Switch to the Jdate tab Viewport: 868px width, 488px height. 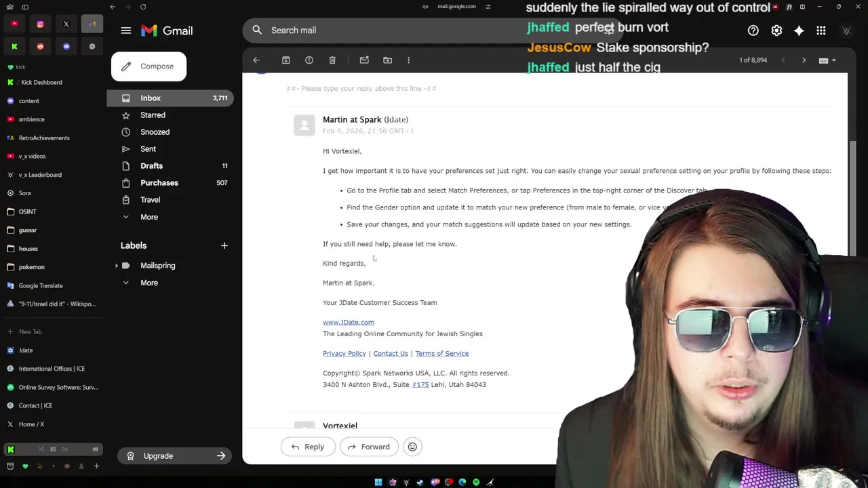tap(52, 350)
